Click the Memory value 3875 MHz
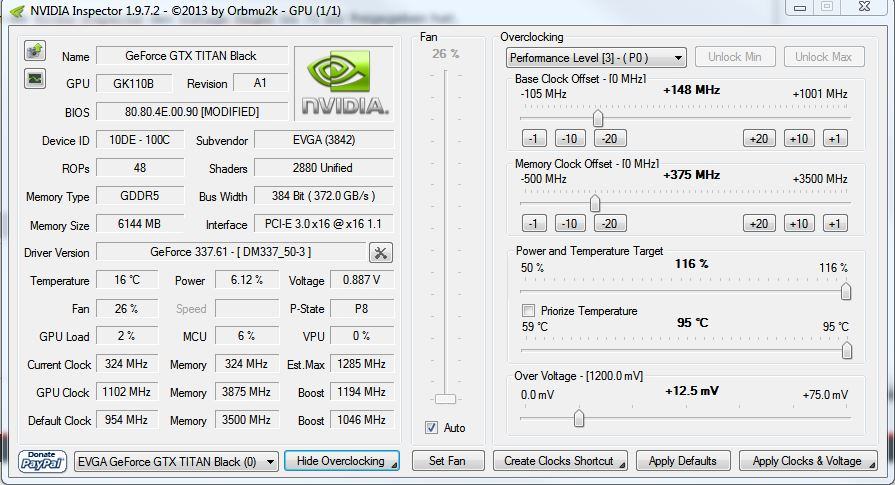 coord(247,392)
